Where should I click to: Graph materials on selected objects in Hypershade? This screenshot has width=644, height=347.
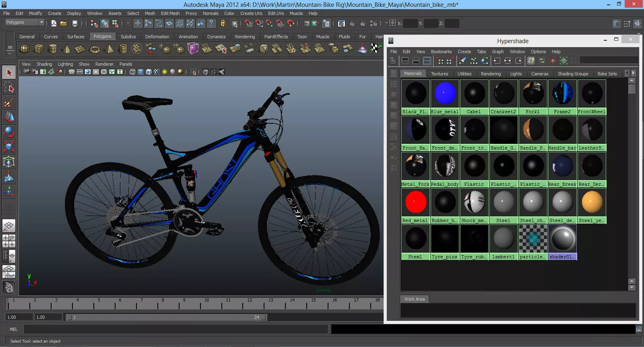click(485, 61)
